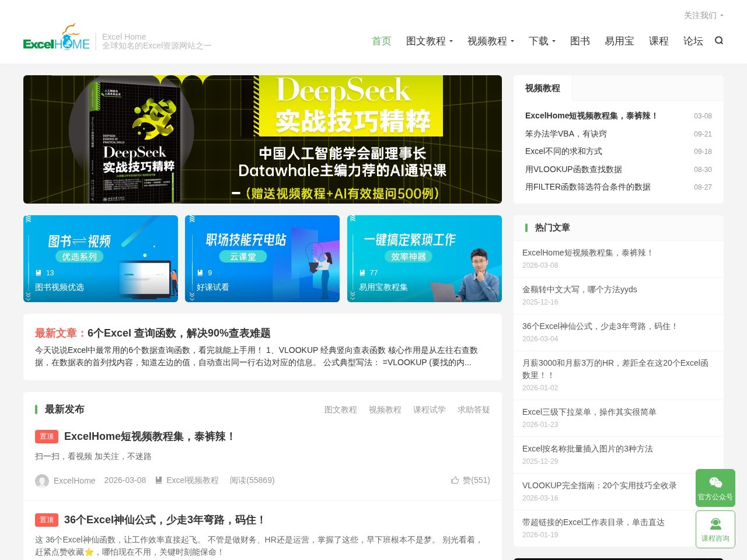Open 用FILTER函数筛选符合条件的数据 link
Viewport: 747px width, 560px height.
pos(588,187)
